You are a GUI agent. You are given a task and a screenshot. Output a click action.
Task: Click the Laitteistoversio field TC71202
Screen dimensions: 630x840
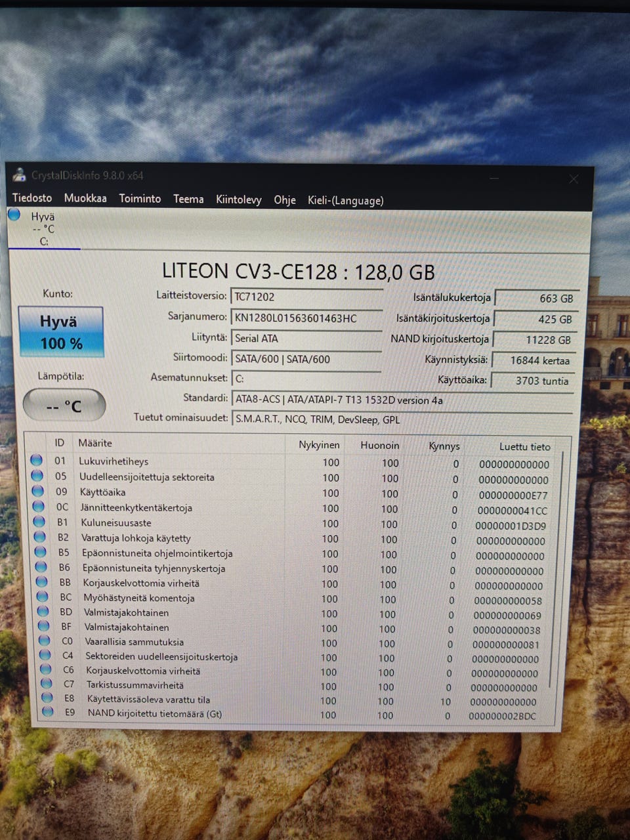click(x=307, y=297)
